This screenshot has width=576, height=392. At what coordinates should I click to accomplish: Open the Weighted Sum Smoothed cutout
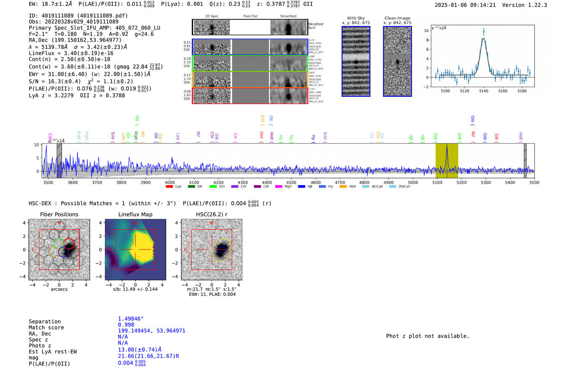pos(289,27)
